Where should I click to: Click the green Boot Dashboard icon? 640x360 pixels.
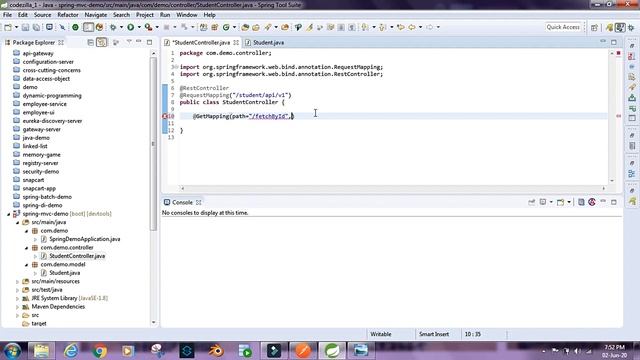click(76, 27)
